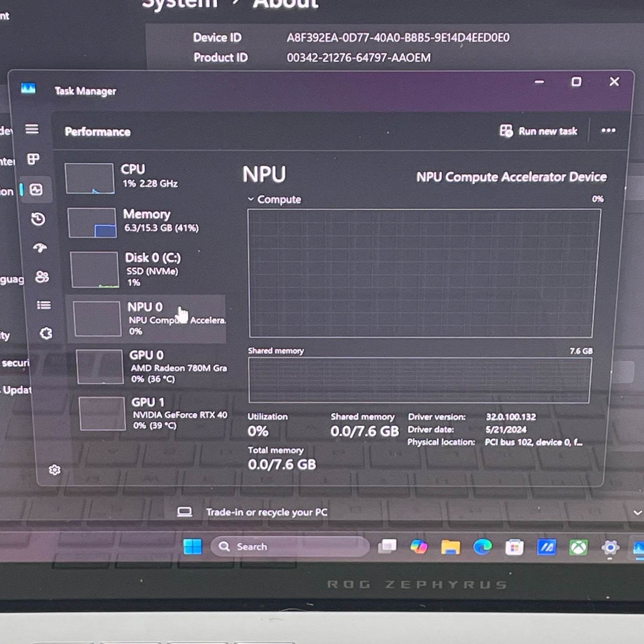Click Memory mini graph thumbnail

[x=92, y=223]
